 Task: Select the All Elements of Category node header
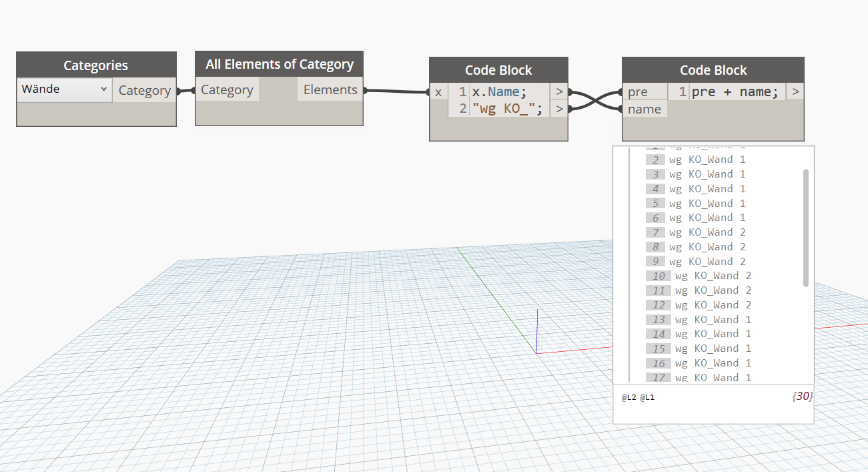[279, 64]
